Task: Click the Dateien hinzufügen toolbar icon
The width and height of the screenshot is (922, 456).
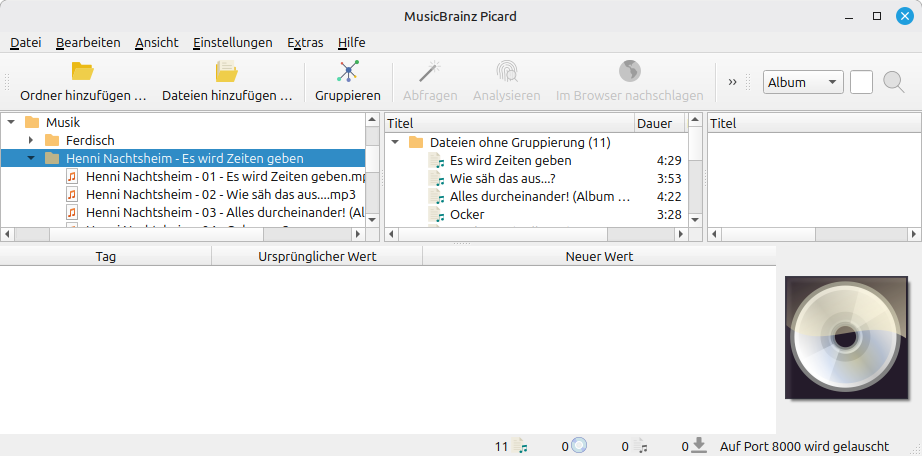Action: coord(227,72)
